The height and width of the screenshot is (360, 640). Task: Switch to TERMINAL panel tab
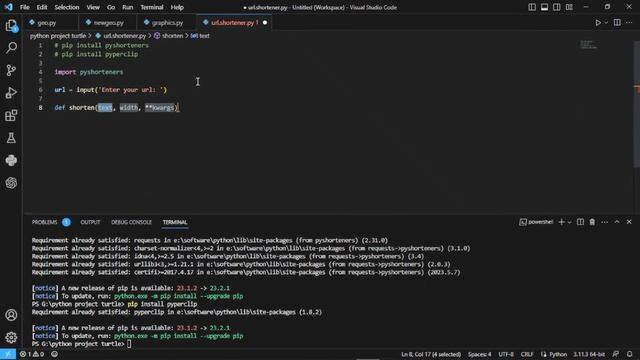(x=175, y=222)
